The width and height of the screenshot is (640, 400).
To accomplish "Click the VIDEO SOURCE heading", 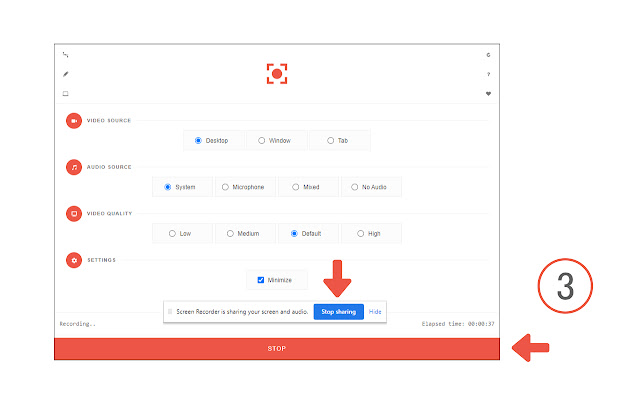I will 109,121.
